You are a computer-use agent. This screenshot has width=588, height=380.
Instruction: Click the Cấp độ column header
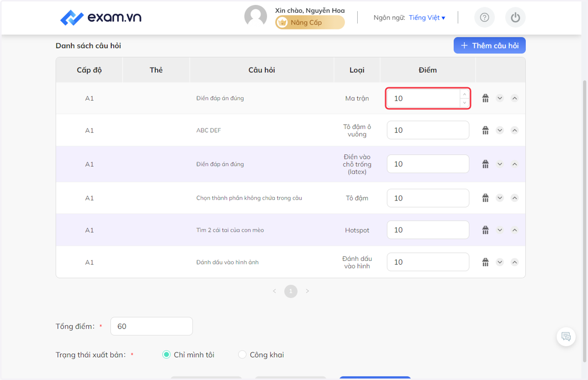[89, 70]
